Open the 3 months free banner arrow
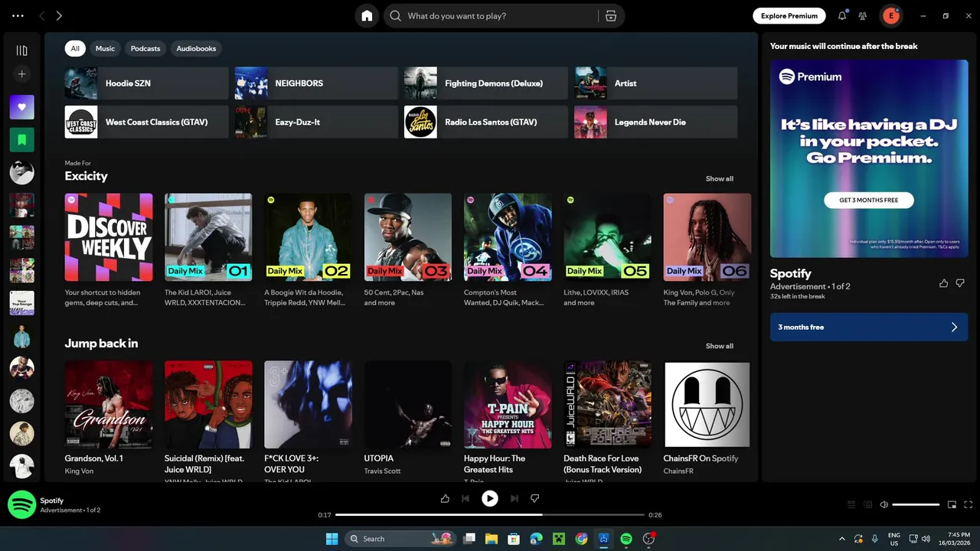980x551 pixels. [954, 327]
